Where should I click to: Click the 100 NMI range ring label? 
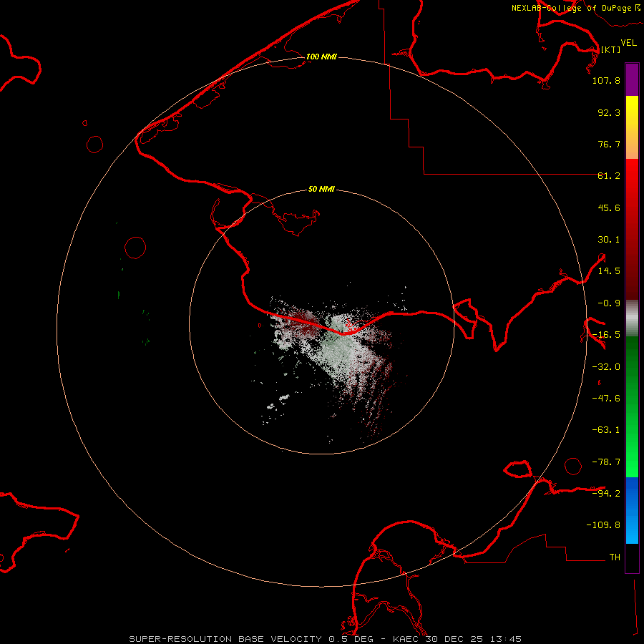(321, 57)
